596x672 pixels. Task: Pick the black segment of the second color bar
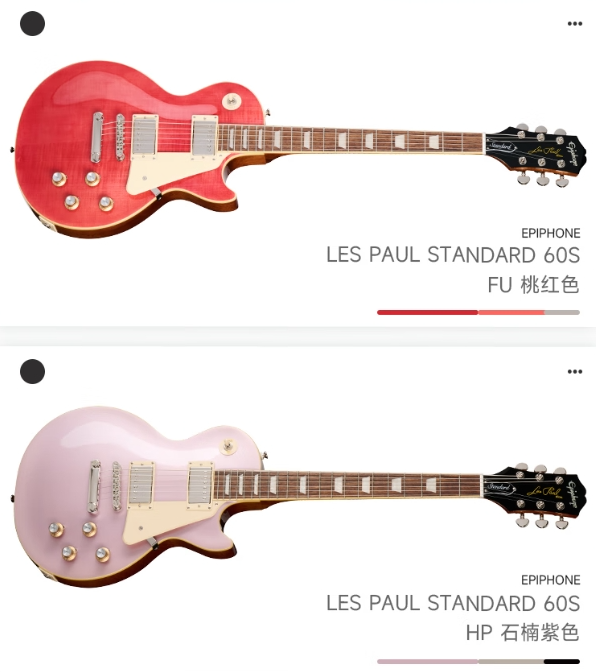(x=562, y=662)
